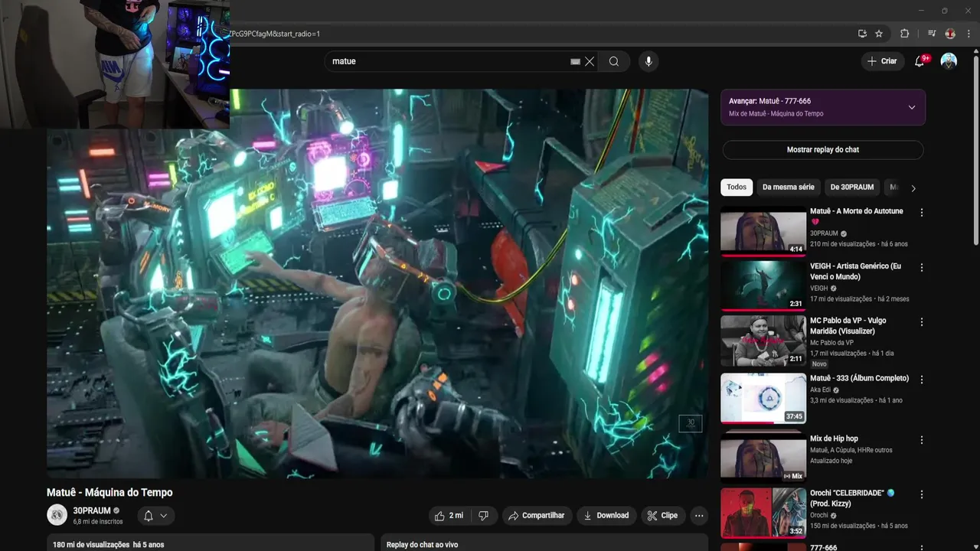This screenshot has height=551, width=980.
Task: Click Mostrar replay do chat button
Action: (x=823, y=150)
